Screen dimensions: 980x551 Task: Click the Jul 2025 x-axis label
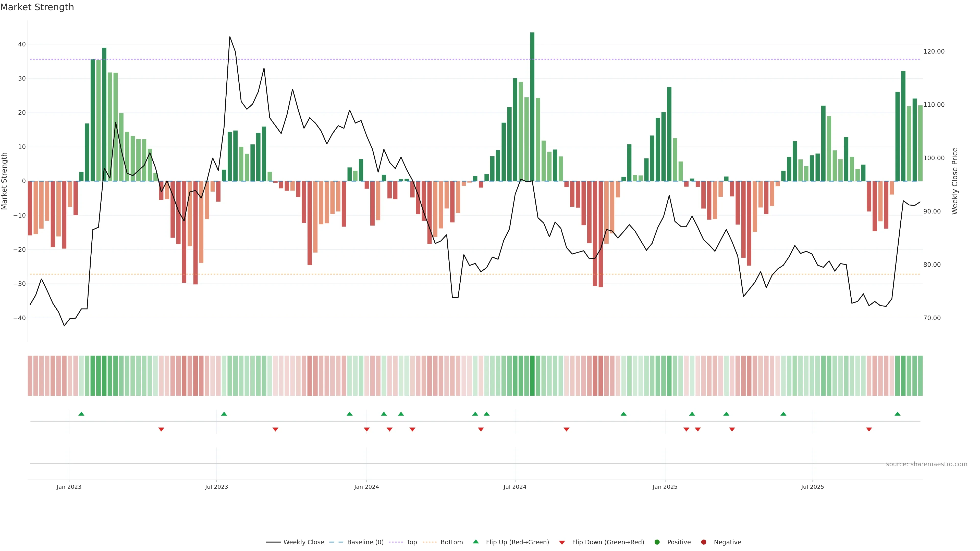[812, 487]
